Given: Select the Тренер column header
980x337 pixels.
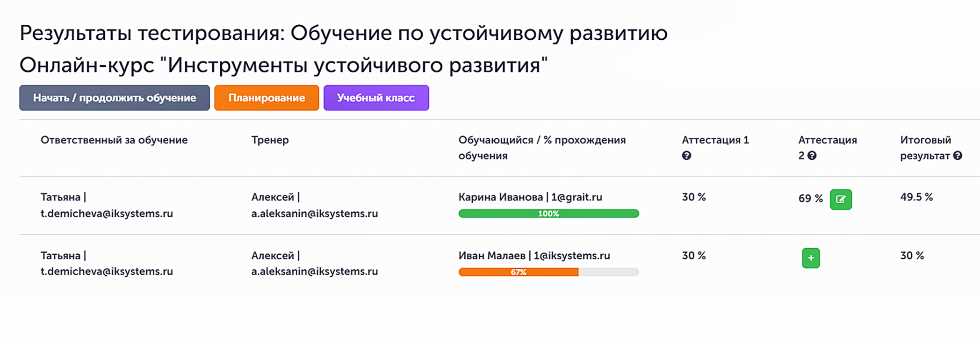Looking at the screenshot, I should (x=270, y=140).
